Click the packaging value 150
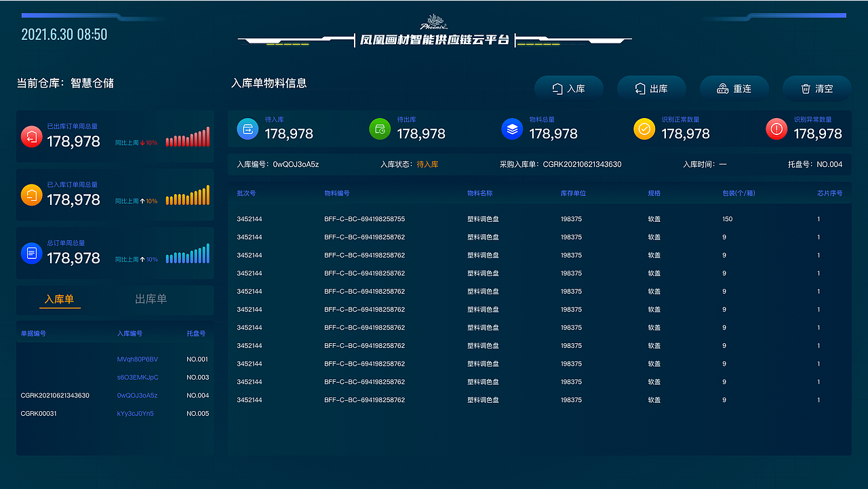 [x=728, y=219]
